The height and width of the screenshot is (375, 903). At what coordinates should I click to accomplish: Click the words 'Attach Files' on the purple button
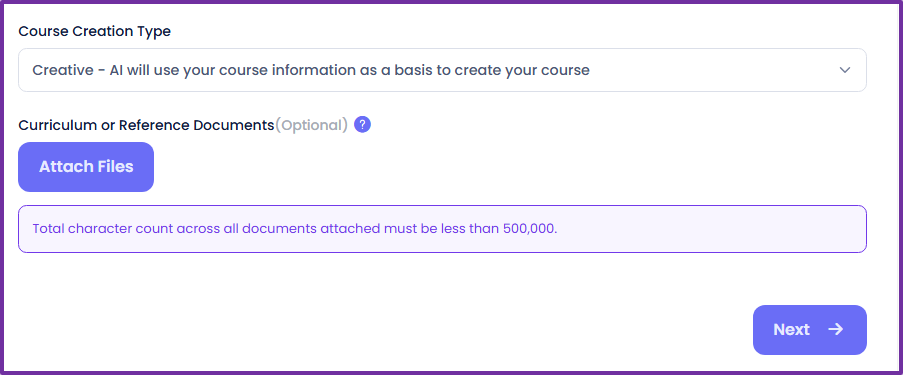(x=86, y=167)
